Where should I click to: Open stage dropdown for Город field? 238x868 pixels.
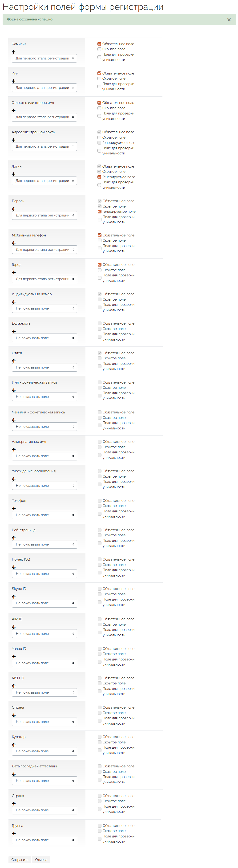[44, 279]
